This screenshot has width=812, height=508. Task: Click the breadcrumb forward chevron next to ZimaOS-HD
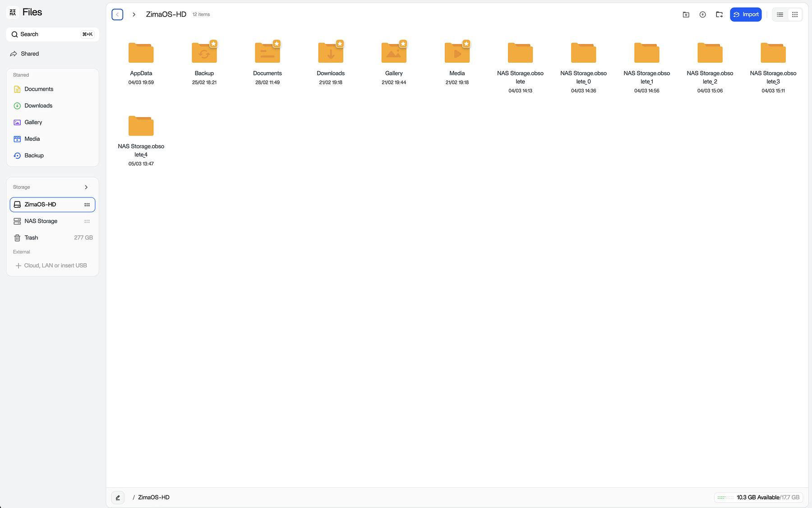(x=134, y=14)
